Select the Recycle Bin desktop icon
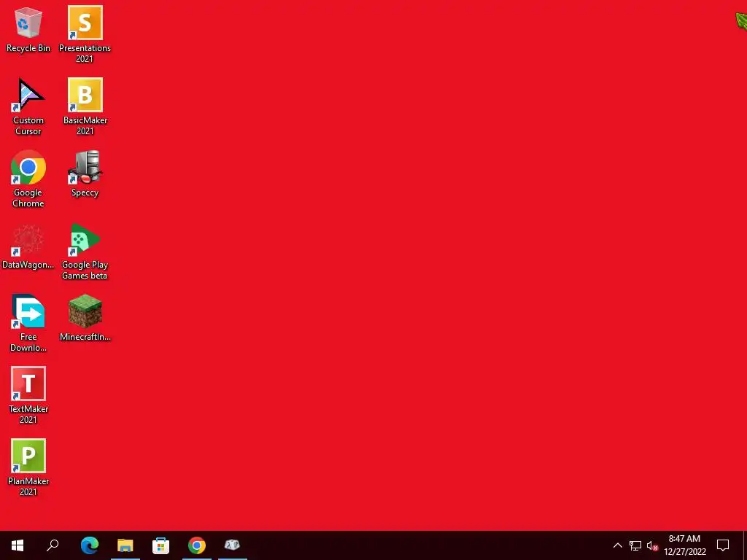This screenshot has height=560, width=747. (28, 29)
